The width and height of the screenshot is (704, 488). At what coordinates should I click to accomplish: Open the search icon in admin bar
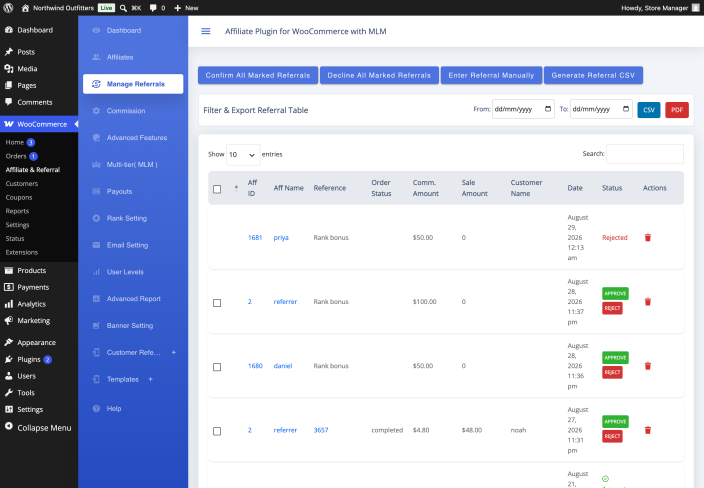point(123,8)
